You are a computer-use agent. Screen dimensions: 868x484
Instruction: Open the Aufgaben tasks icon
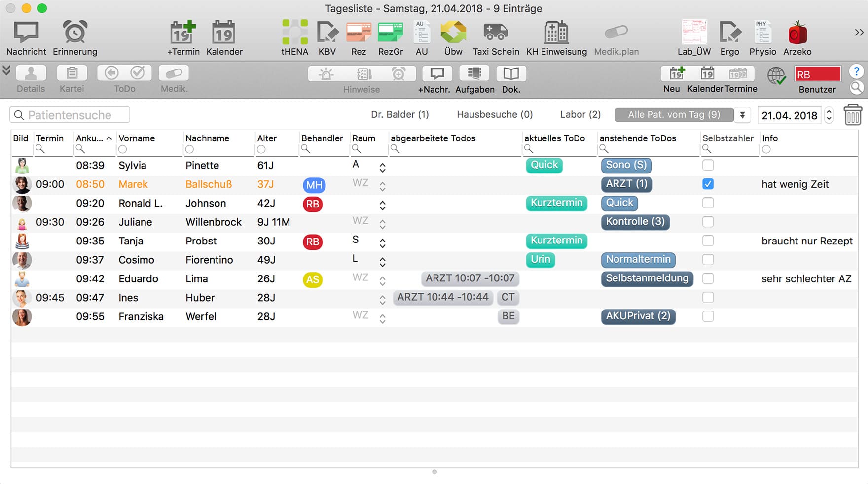tap(474, 74)
